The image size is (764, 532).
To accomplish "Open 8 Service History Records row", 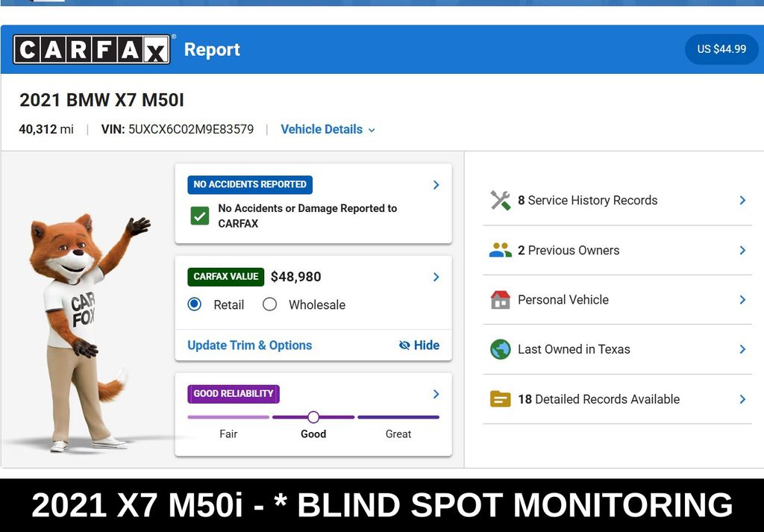I will [x=617, y=200].
